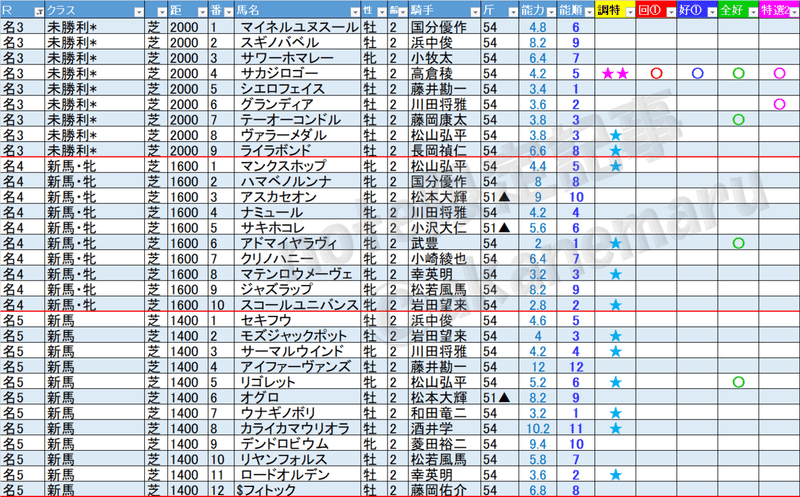The image size is (800, 497).
Task: Open the 能力 column filter dropdown
Action: point(551,12)
